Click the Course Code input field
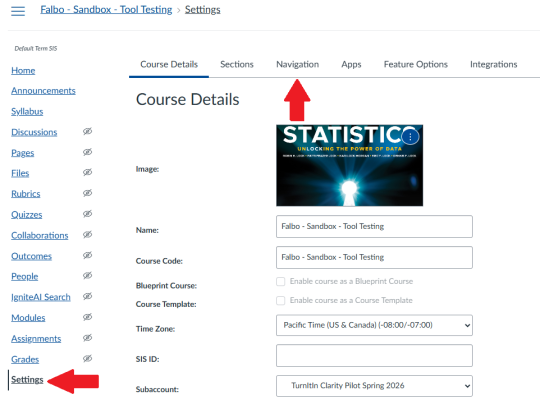The width and height of the screenshot is (540, 400). [374, 257]
